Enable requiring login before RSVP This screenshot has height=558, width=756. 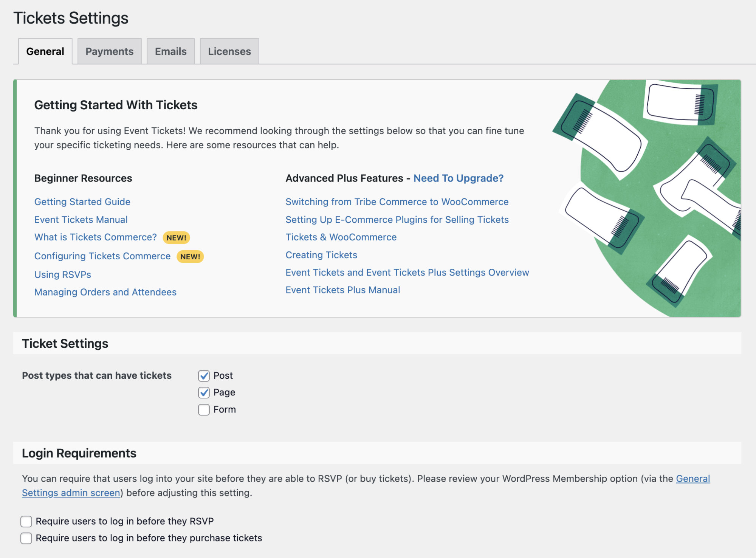point(26,521)
